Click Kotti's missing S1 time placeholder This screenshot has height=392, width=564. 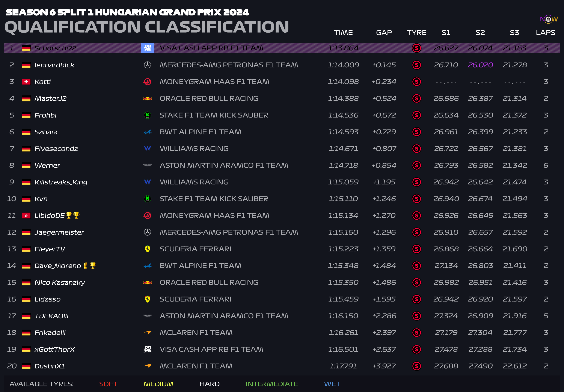tap(446, 82)
